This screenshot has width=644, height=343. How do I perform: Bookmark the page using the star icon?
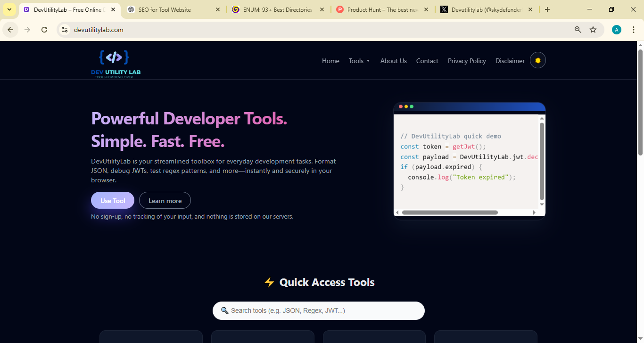tap(593, 29)
